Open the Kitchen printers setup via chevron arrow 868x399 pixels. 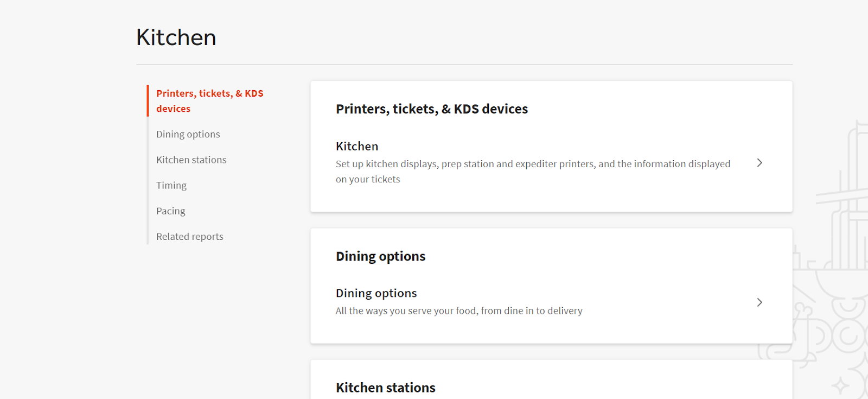(759, 162)
